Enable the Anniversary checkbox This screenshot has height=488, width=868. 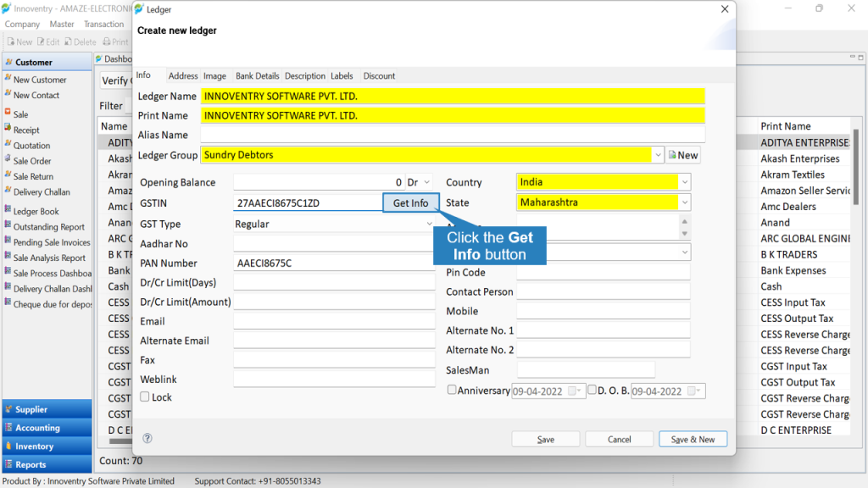click(x=452, y=390)
